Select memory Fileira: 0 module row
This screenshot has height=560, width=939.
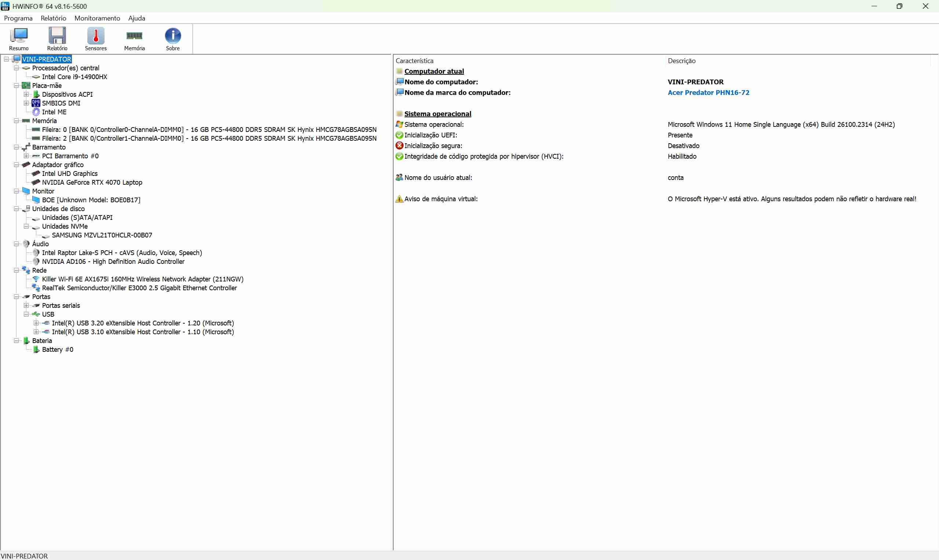coord(209,129)
